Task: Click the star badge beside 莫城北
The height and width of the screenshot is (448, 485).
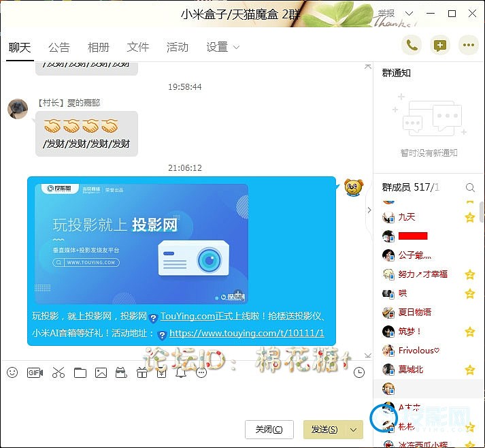Action: [470, 370]
